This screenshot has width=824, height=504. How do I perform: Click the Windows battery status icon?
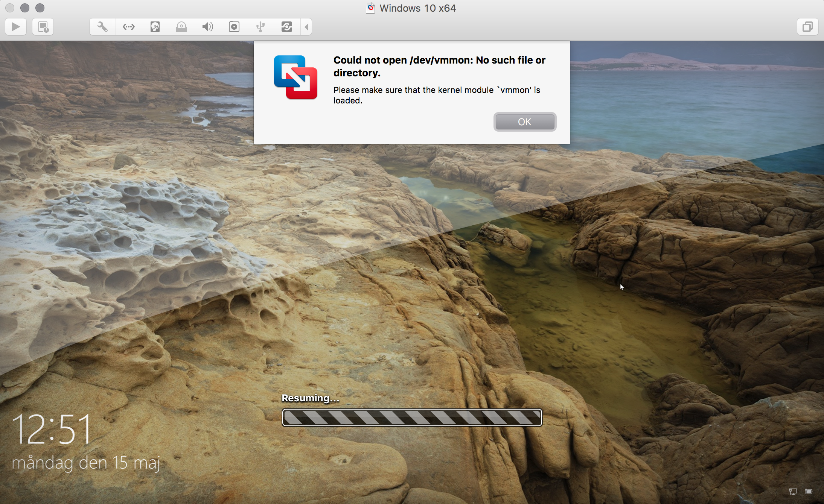click(809, 491)
